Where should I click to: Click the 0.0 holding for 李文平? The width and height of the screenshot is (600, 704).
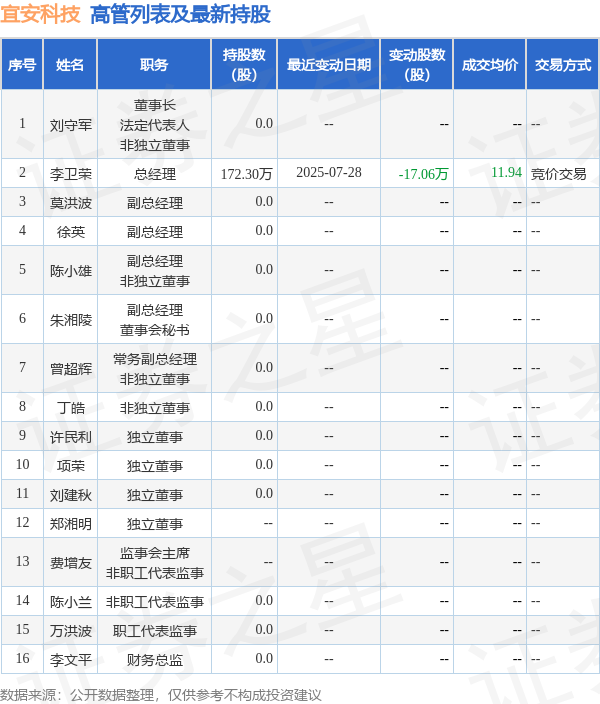[x=264, y=658]
